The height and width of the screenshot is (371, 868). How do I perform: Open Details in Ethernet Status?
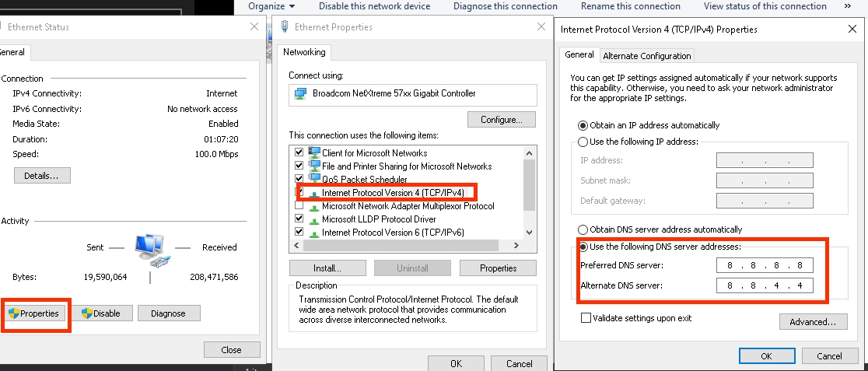[x=42, y=176]
